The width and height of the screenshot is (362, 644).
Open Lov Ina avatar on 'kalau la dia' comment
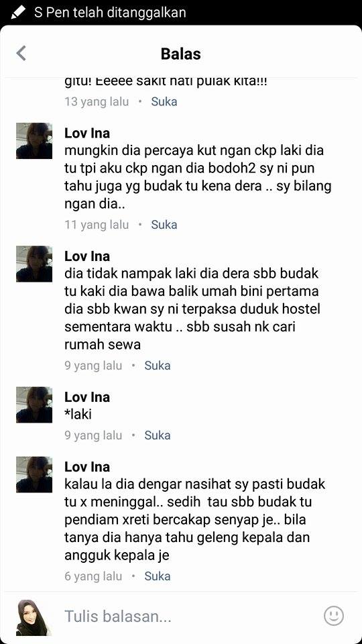click(x=34, y=475)
